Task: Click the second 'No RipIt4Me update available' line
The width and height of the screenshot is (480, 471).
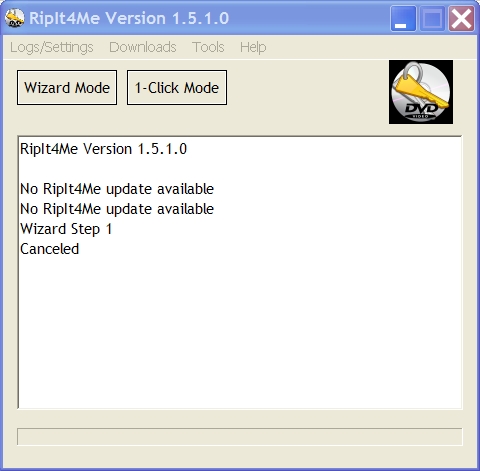Action: [x=117, y=209]
